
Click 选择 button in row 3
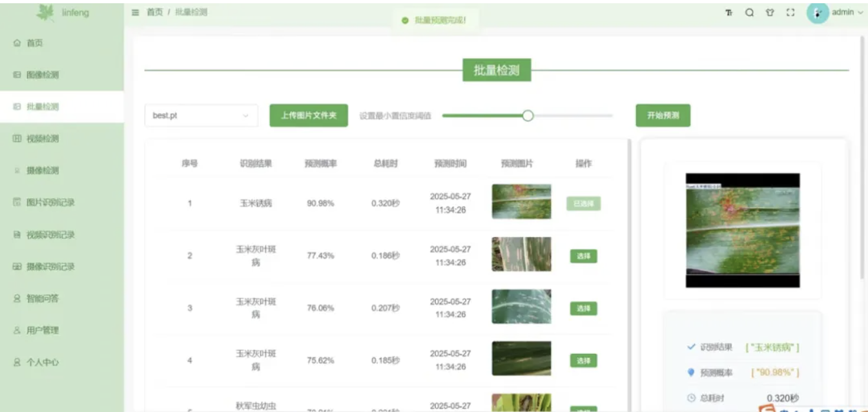coord(584,309)
